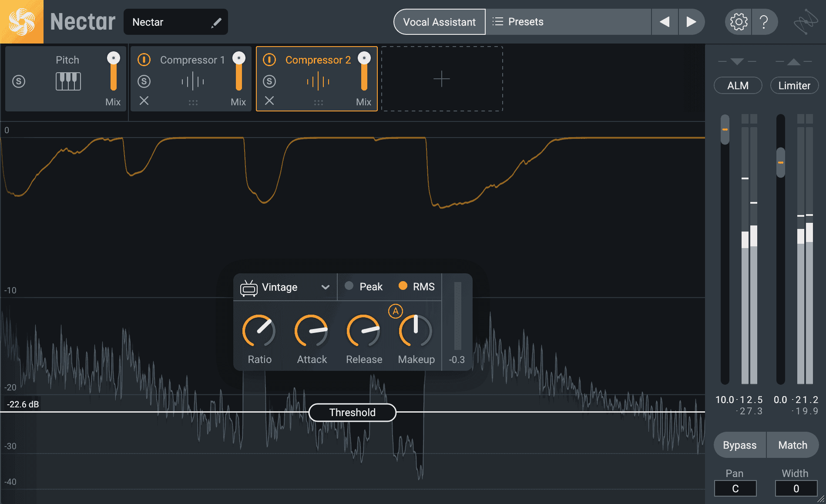Viewport: 826px width, 504px height.
Task: Click the Pitch piano keyboard icon
Action: coord(68,81)
